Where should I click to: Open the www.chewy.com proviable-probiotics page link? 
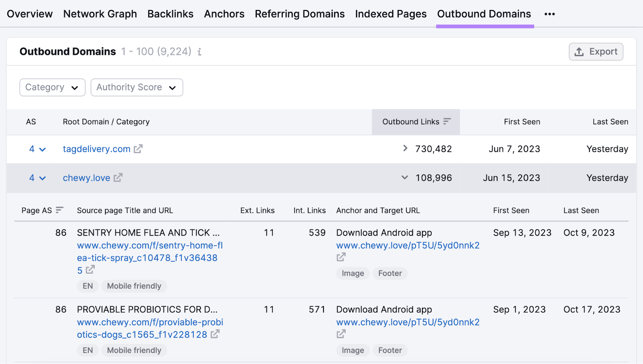click(x=149, y=328)
